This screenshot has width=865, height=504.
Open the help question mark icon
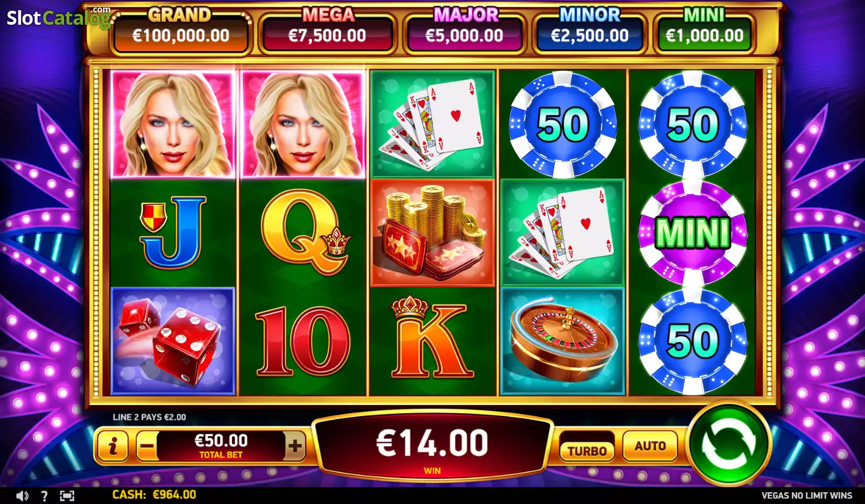point(44,496)
